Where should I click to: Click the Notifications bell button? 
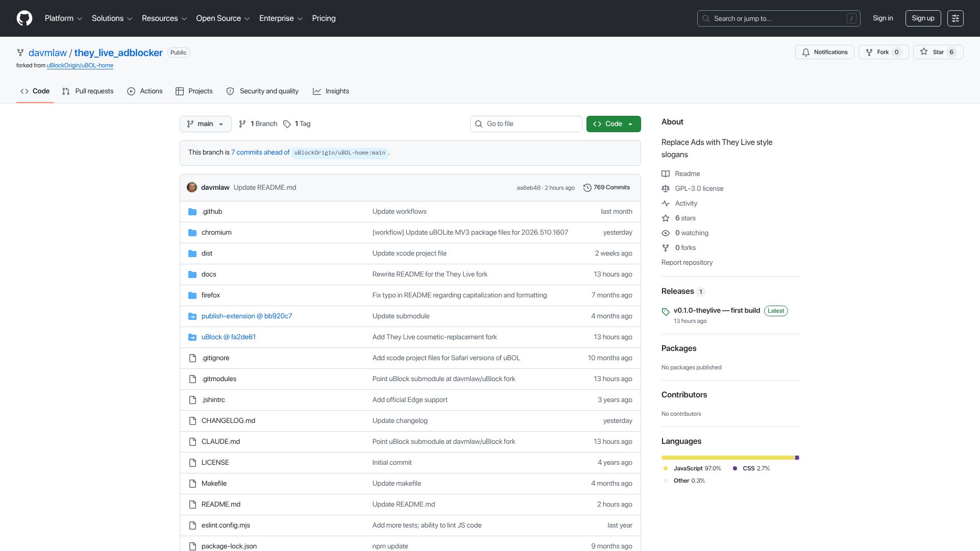pyautogui.click(x=824, y=52)
